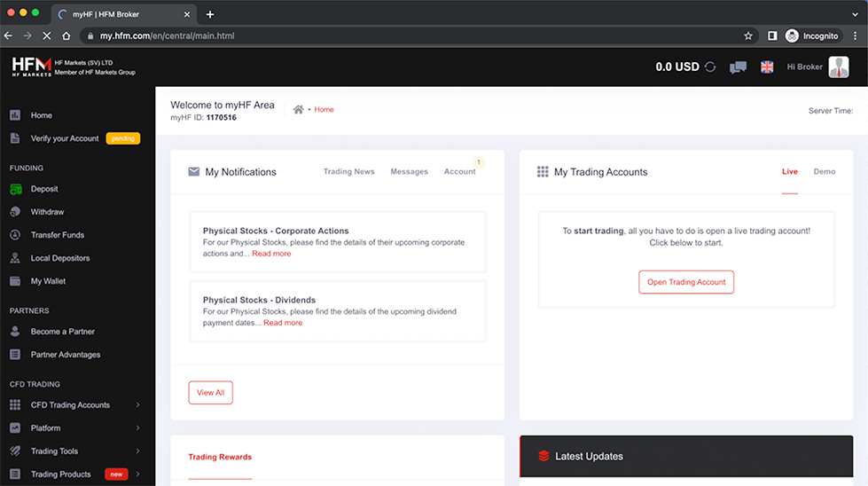The width and height of the screenshot is (868, 486).
Task: Click the browser address bar URL
Action: coord(167,36)
